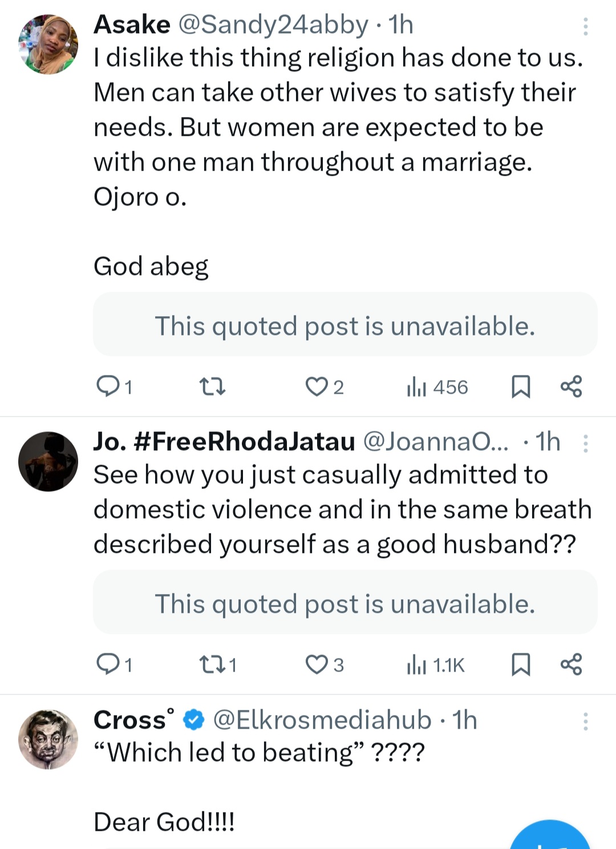Reply to Asake's tweet about religion
The width and height of the screenshot is (616, 849).
(107, 386)
